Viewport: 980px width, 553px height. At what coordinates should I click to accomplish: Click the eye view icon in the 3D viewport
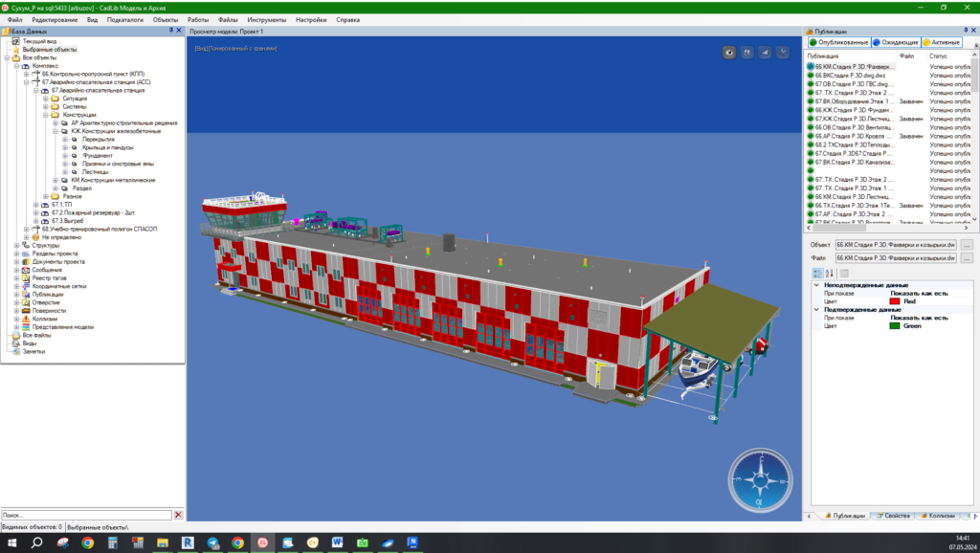click(x=730, y=53)
